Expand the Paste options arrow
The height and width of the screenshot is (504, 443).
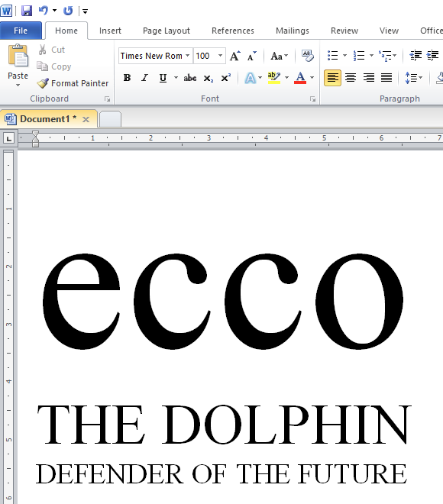18,86
